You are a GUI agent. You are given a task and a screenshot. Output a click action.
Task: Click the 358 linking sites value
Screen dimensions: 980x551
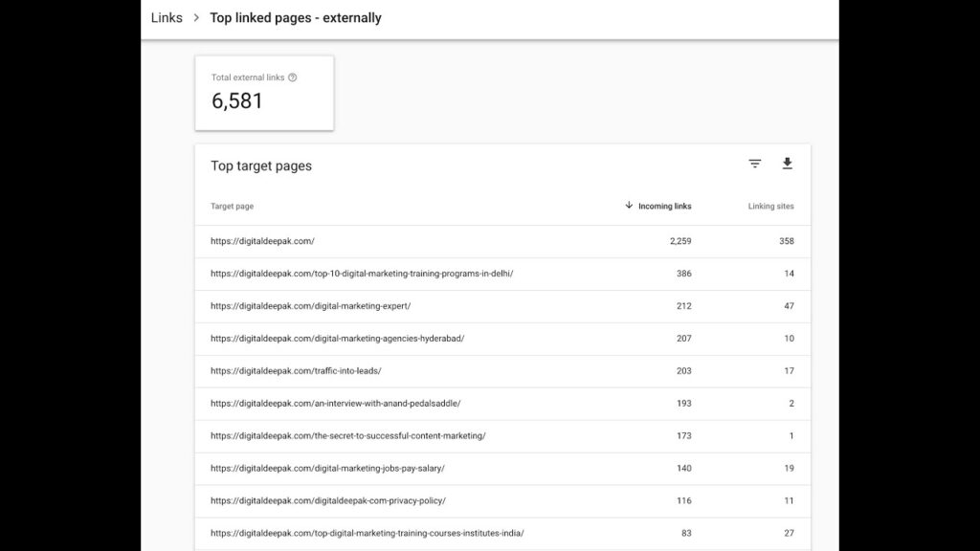787,241
